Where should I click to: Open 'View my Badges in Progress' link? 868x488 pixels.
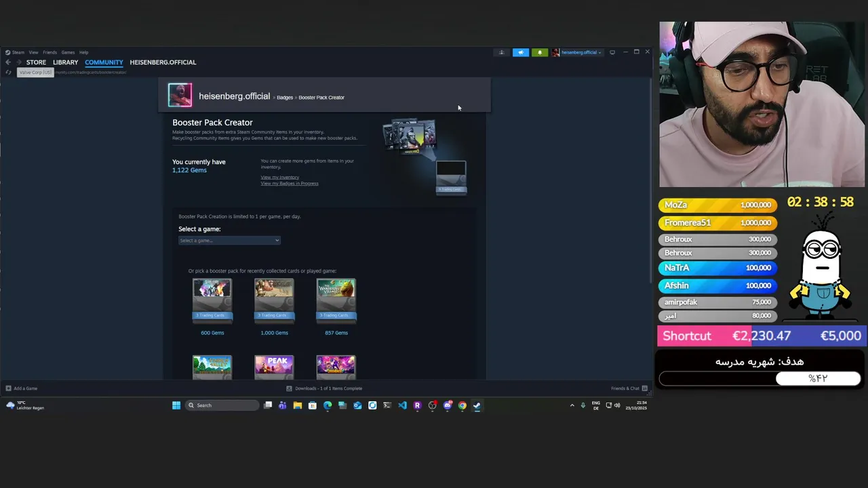289,184
